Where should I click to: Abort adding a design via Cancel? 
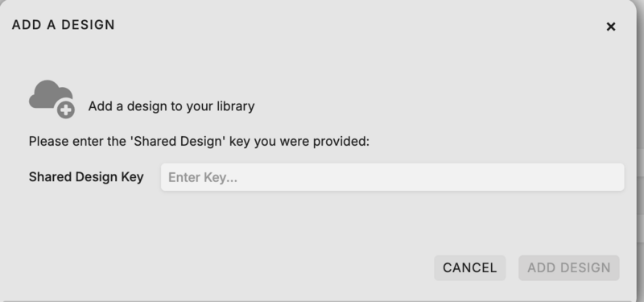pos(469,268)
